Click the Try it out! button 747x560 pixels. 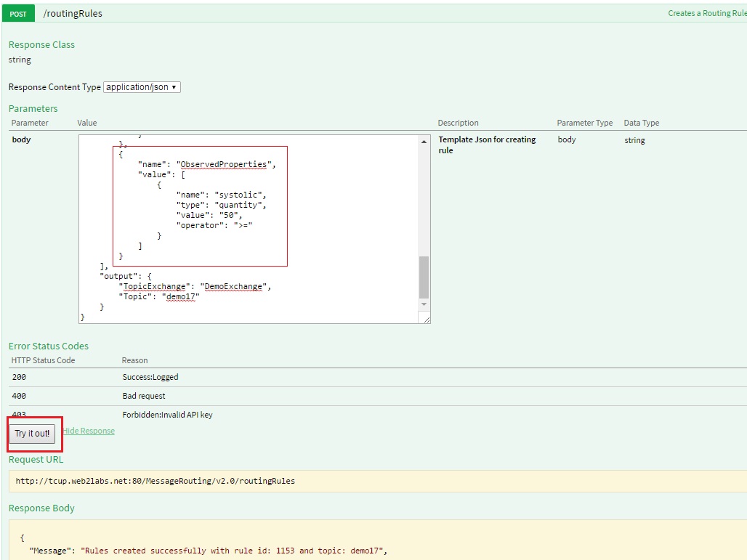33,434
